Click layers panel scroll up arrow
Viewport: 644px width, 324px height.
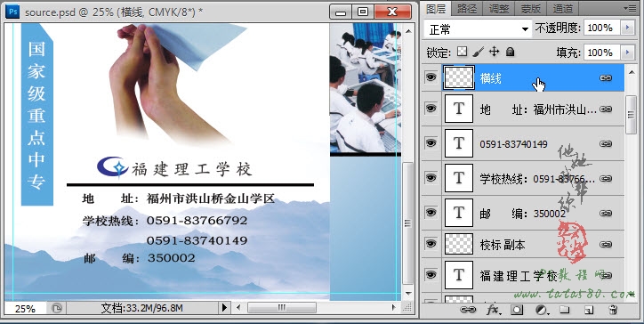tap(632, 72)
